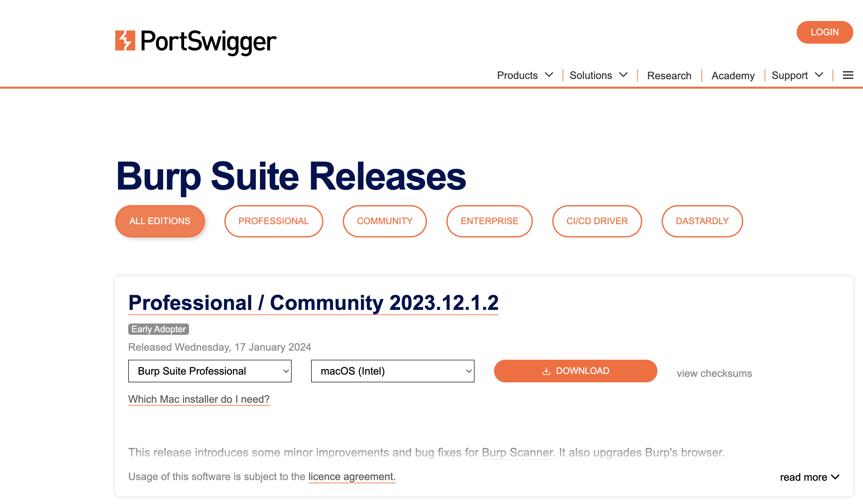Show Enterprise edition releases
Viewport: 863px width, 504px height.
[489, 221]
